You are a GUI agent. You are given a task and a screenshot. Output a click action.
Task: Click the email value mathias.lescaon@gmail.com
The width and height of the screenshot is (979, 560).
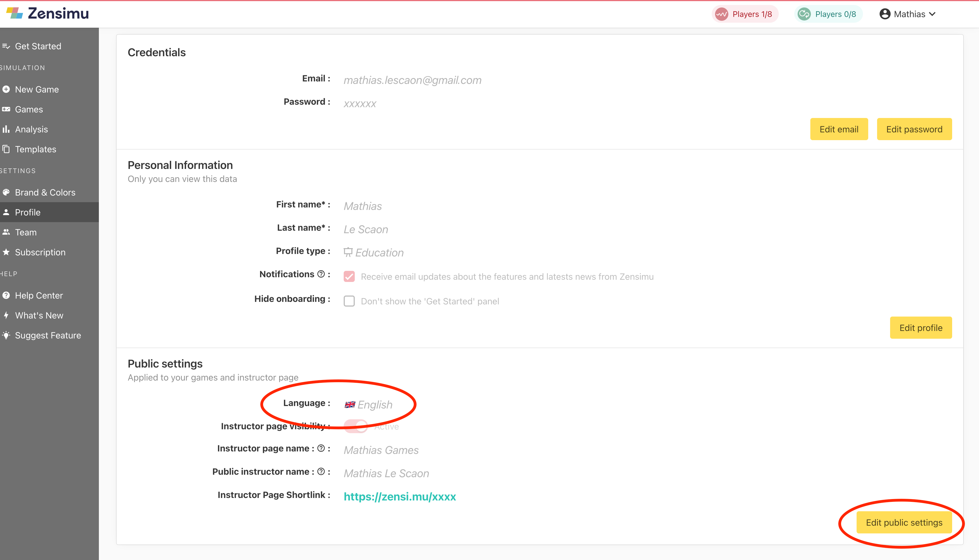pyautogui.click(x=412, y=80)
